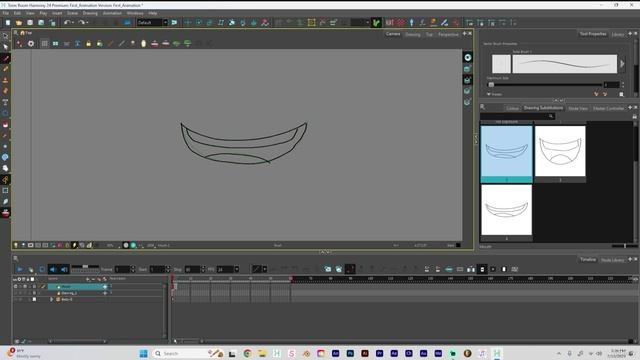Image resolution: width=640 pixels, height=360 pixels.
Task: Click the blue figure icon in the top toolbar
Action: (x=411, y=22)
